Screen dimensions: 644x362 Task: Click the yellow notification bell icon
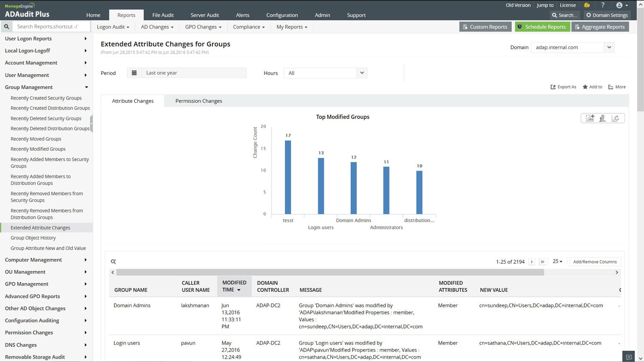coord(587,5)
